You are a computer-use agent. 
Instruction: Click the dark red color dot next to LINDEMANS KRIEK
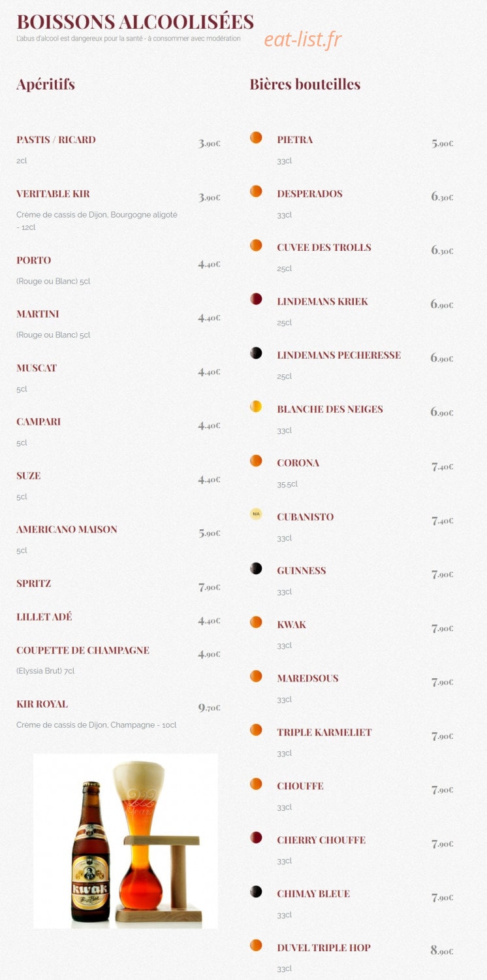tap(256, 299)
